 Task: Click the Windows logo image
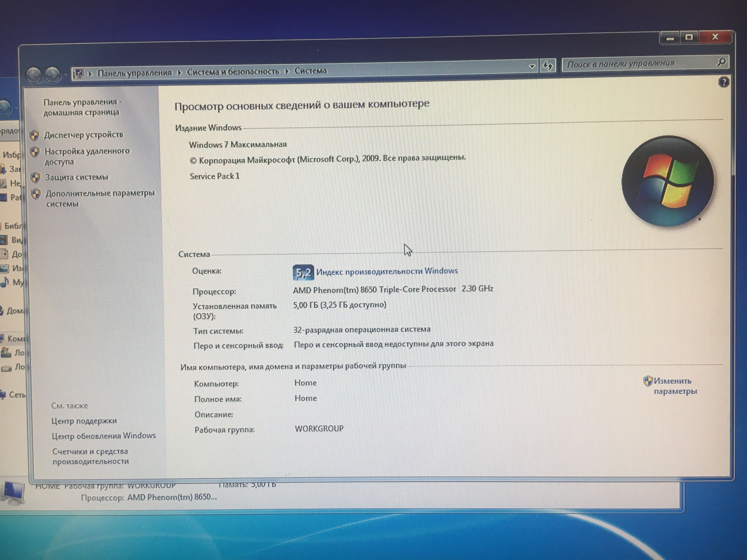click(668, 181)
